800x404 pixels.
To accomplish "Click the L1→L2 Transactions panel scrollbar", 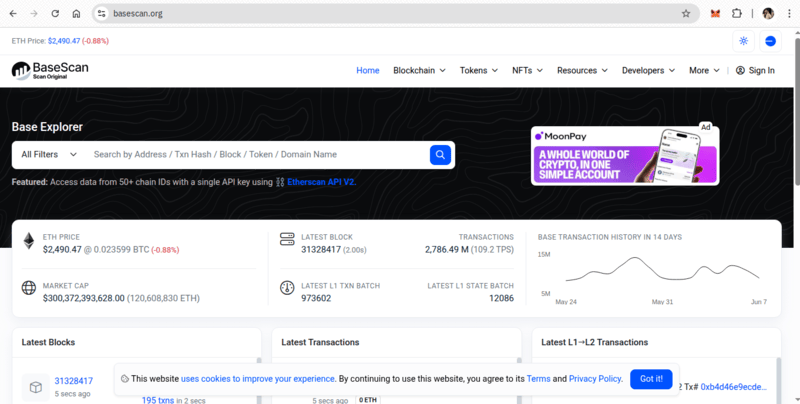I will (779, 380).
